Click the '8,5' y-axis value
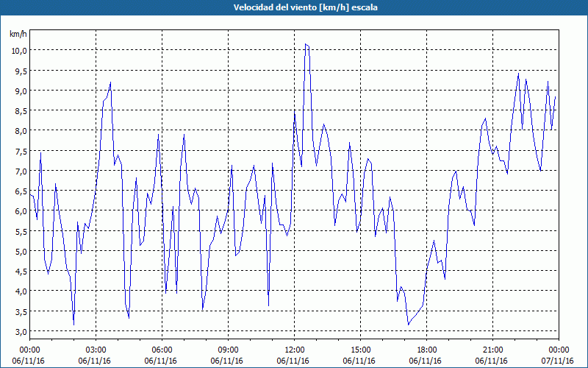The height and width of the screenshot is (368, 588). point(21,110)
